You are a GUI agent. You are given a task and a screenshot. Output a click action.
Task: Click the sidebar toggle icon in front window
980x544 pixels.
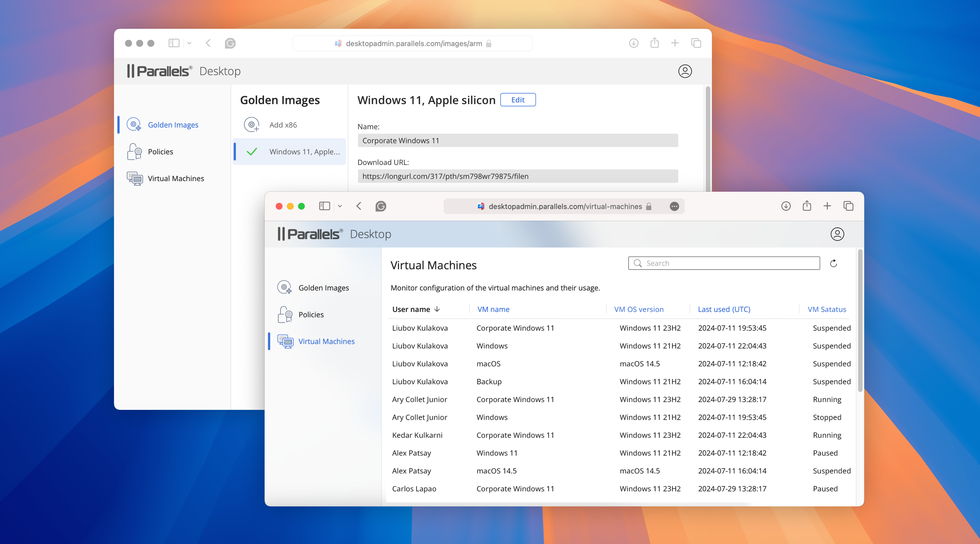point(324,206)
